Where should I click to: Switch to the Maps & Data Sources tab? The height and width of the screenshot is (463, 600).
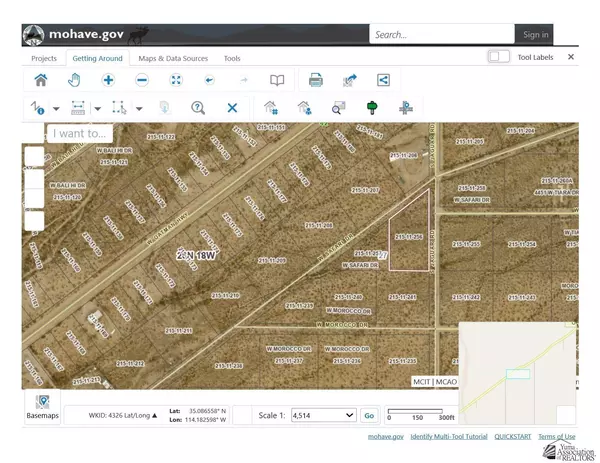tap(172, 58)
